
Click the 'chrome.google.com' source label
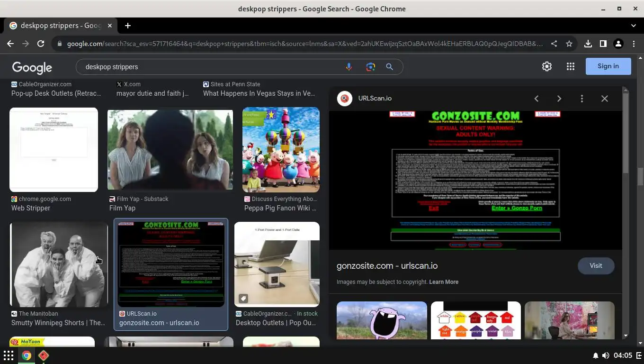click(x=45, y=199)
